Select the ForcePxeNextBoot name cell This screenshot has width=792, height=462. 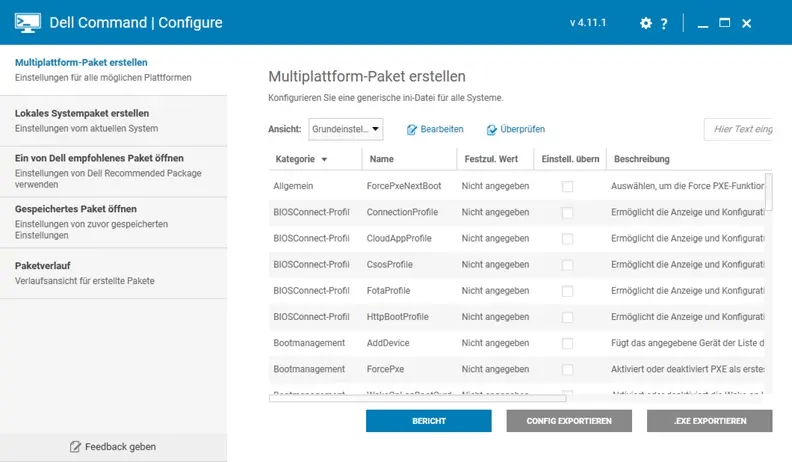pyautogui.click(x=404, y=186)
